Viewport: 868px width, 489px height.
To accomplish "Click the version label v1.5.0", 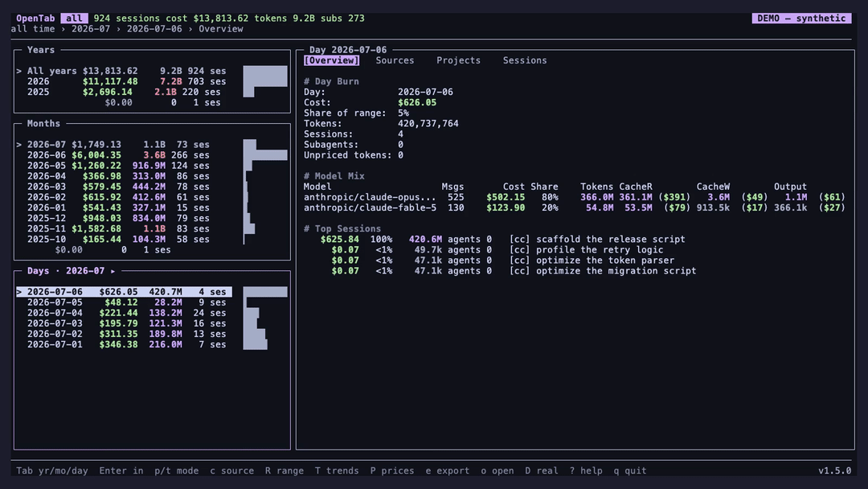I will 835,471.
